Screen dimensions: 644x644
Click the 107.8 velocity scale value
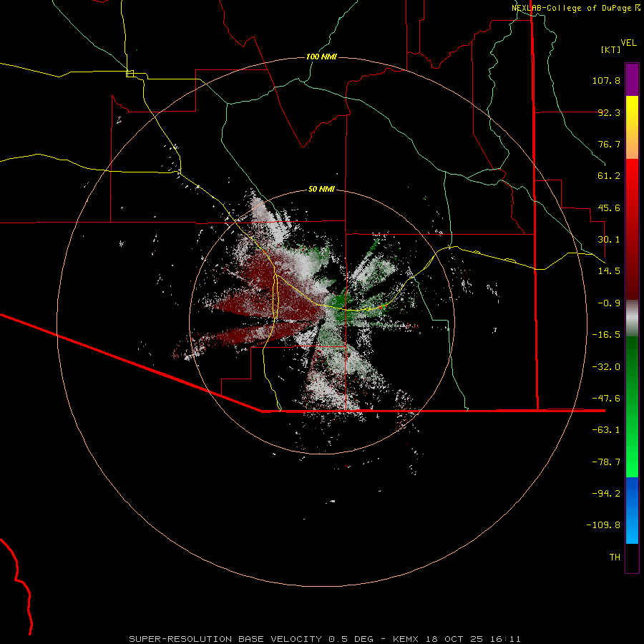point(606,80)
